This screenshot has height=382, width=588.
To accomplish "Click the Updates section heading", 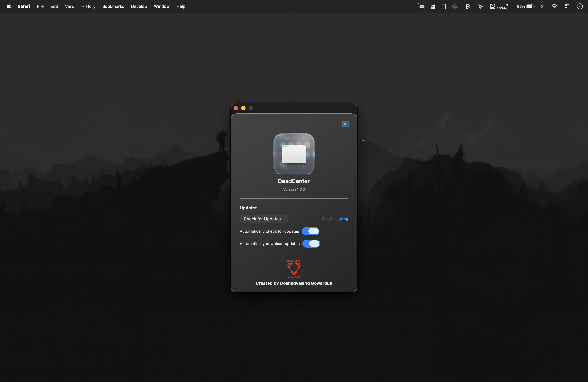I will tap(249, 208).
